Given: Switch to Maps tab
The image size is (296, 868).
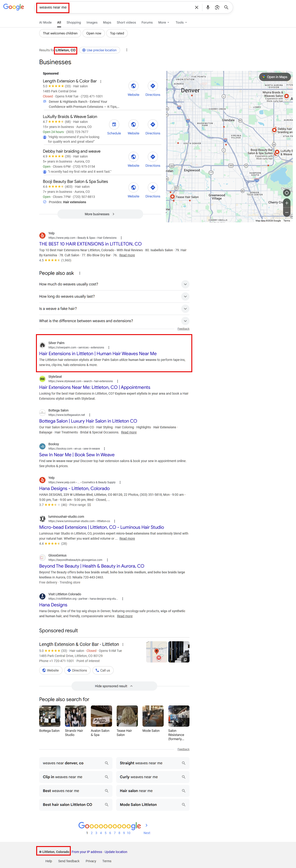Looking at the screenshot, I should [107, 23].
